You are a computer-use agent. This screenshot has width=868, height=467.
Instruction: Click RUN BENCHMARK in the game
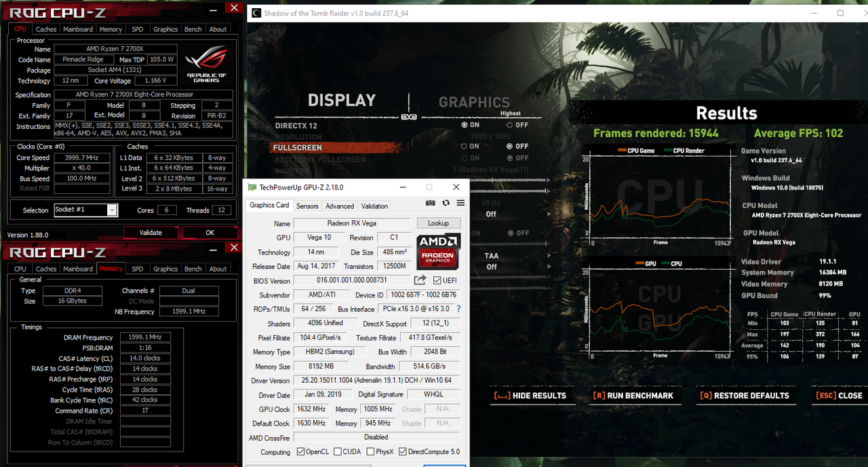[x=633, y=396]
